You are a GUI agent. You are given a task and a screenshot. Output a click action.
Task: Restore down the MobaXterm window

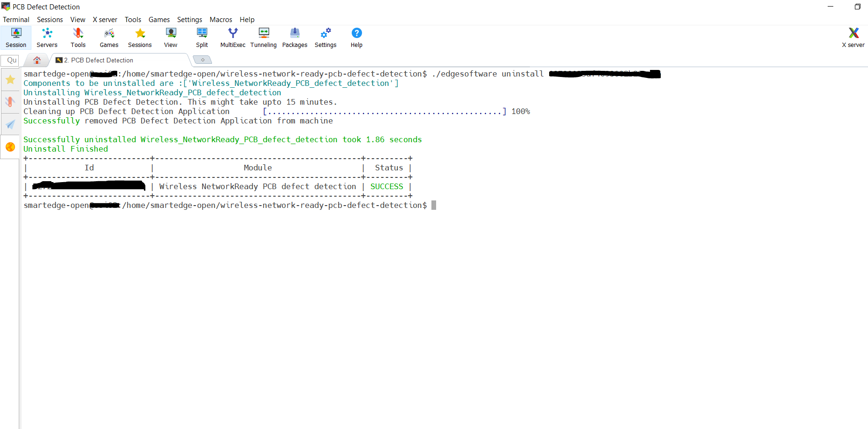point(857,7)
